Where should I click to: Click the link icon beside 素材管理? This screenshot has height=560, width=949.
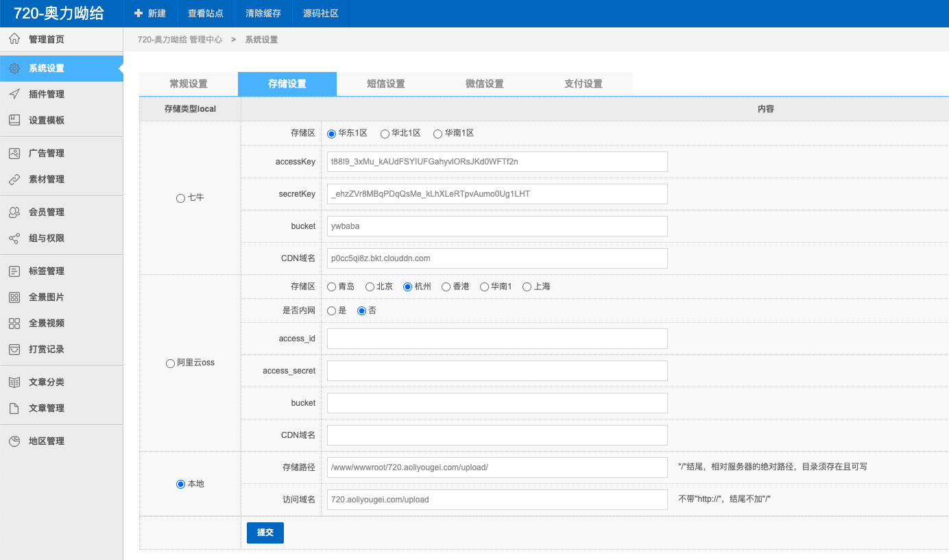click(14, 180)
